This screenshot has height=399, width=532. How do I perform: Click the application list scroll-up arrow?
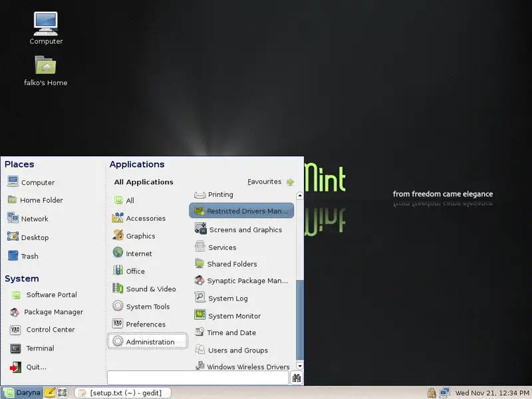pos(300,196)
